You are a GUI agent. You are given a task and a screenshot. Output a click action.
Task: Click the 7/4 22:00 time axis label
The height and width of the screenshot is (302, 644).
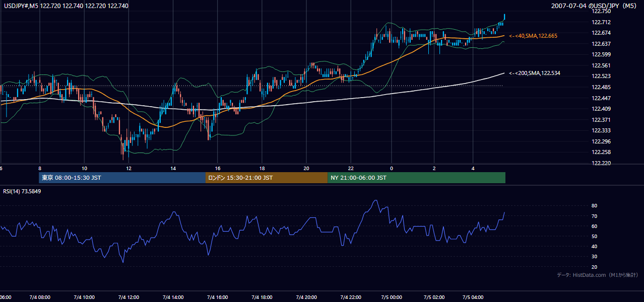(x=351, y=297)
